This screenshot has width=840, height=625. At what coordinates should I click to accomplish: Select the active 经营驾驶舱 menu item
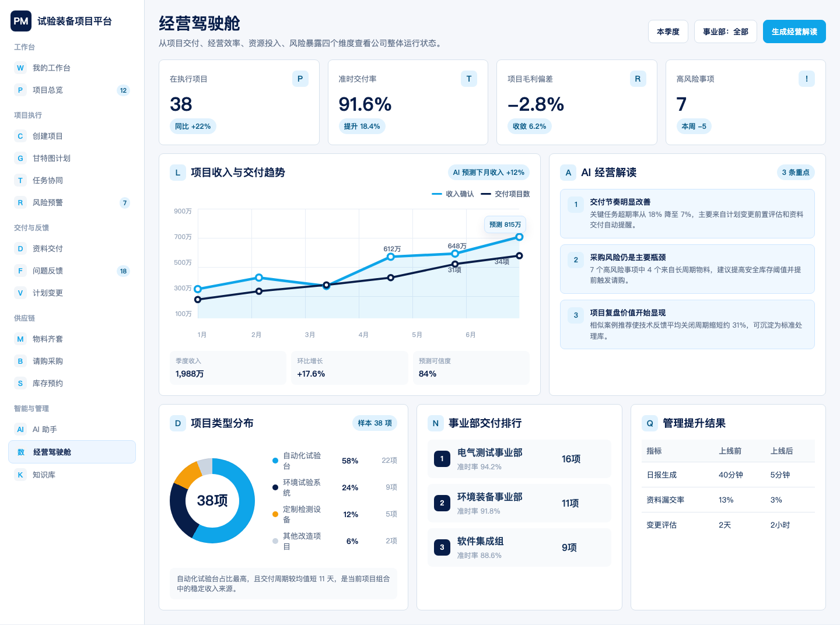tap(72, 452)
